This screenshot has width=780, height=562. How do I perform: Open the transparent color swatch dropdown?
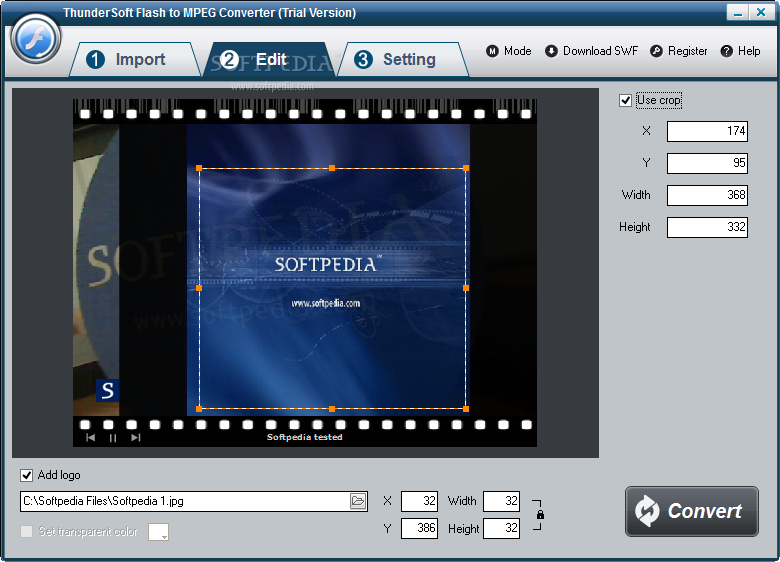pyautogui.click(x=159, y=532)
